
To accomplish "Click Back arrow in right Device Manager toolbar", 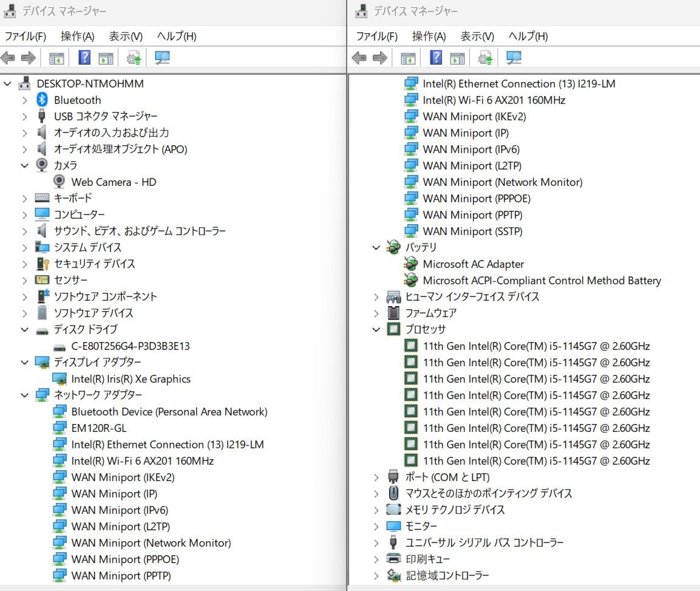I will coord(359,58).
